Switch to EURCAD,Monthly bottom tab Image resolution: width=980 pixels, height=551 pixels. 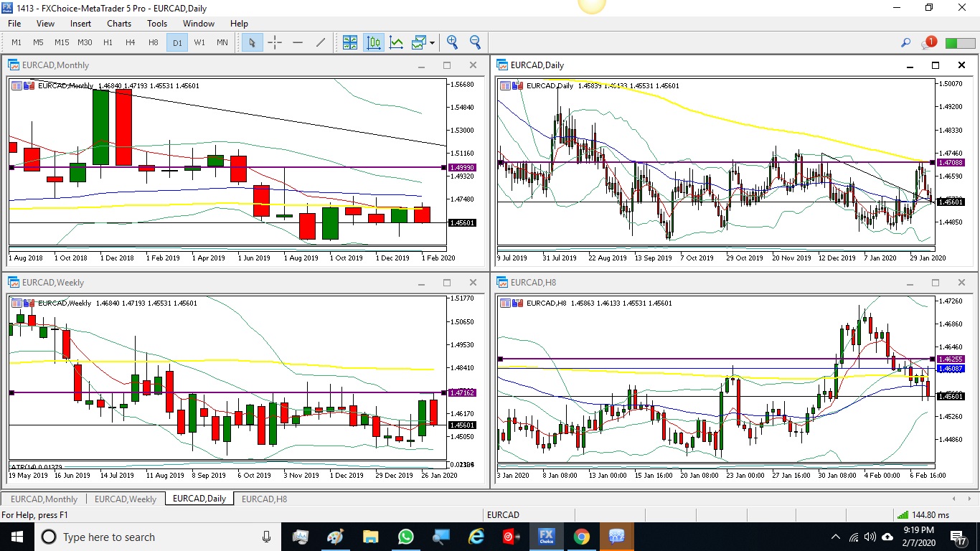tap(44, 499)
